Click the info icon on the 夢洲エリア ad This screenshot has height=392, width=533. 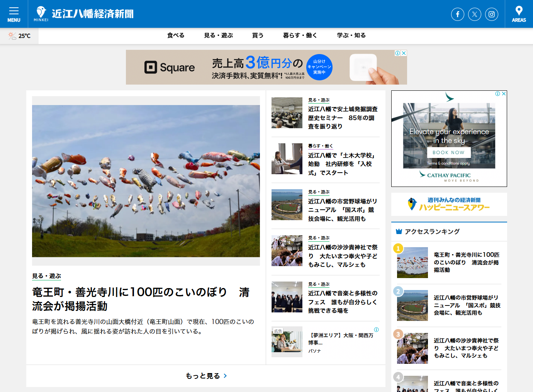click(377, 330)
